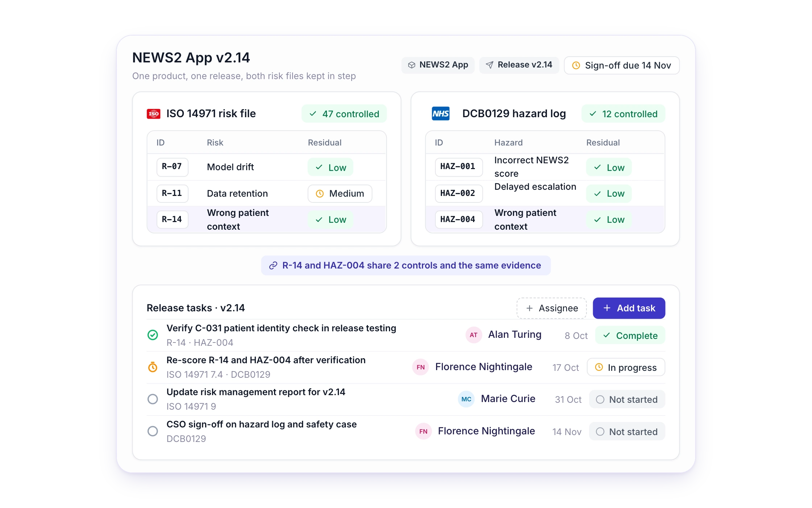Click the MC avatar for Marie Curie
The image size is (812, 508).
click(x=466, y=399)
